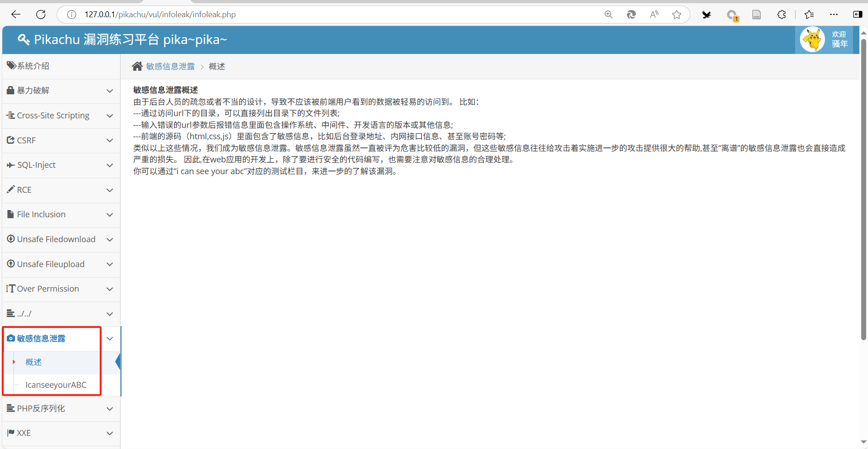The image size is (868, 449).
Task: Open Cross-Site Scripting sidebar menu
Action: click(61, 116)
